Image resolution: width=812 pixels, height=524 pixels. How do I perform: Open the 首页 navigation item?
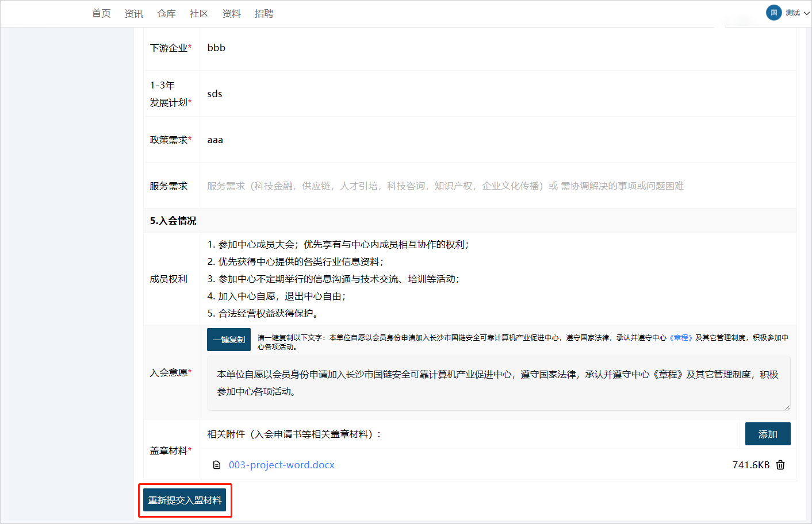(101, 13)
